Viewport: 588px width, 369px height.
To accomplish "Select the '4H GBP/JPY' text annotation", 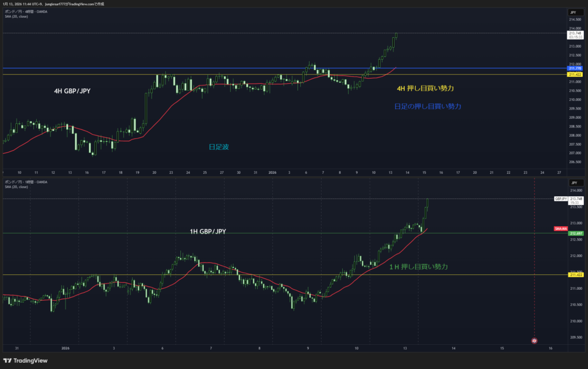I will point(72,91).
